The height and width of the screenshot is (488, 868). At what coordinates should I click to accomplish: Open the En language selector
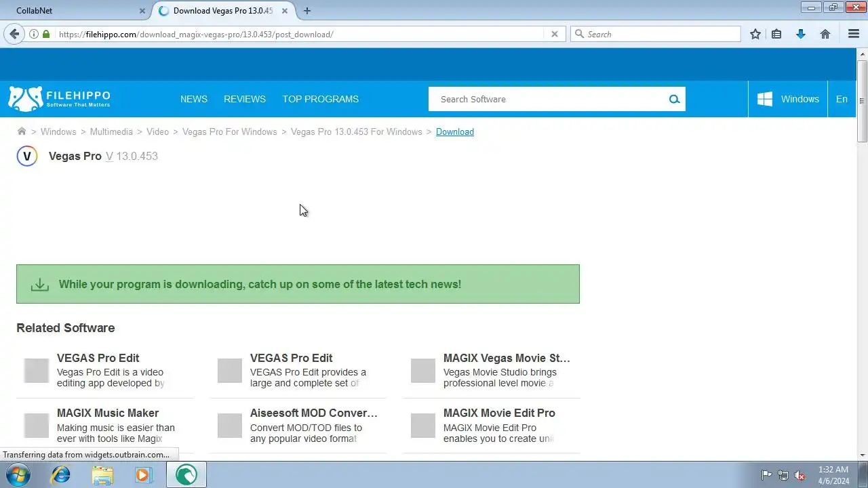[842, 99]
